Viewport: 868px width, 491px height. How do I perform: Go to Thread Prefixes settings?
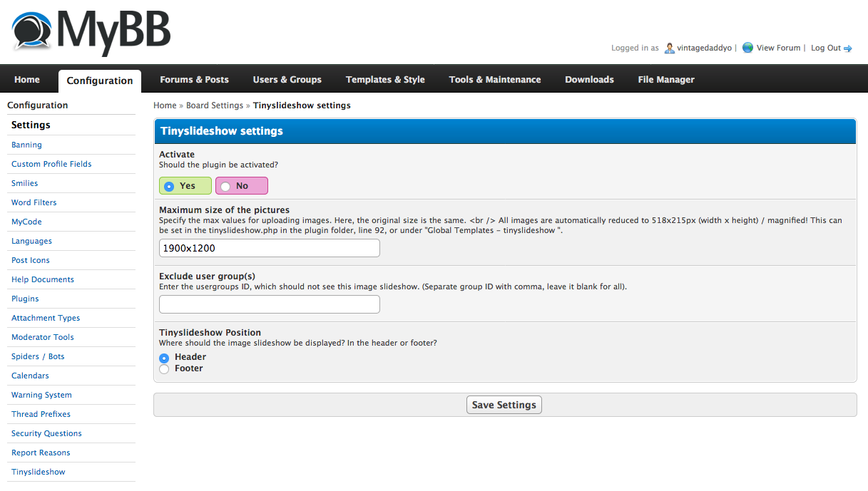click(41, 414)
